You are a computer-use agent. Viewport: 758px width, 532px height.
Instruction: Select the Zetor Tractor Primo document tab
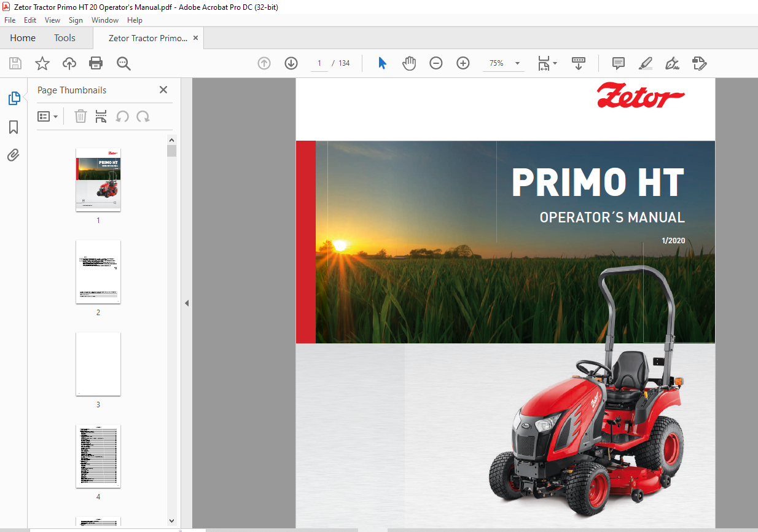tap(148, 38)
